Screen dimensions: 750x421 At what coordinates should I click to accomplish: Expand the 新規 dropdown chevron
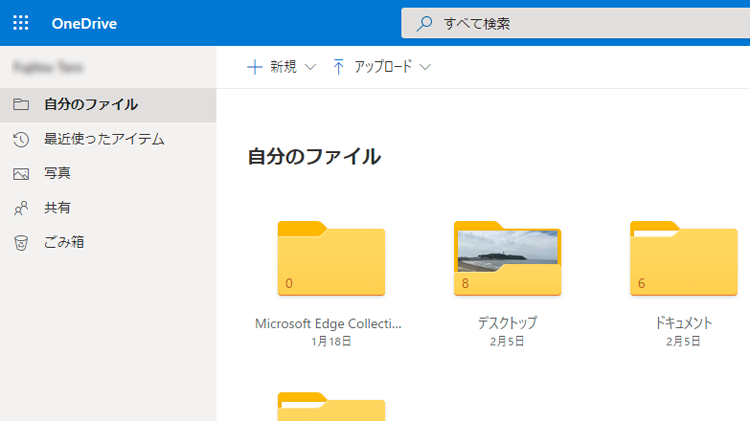(x=310, y=67)
